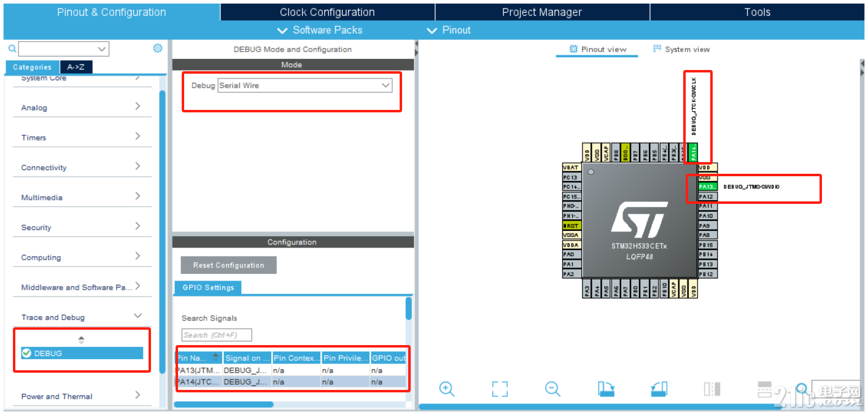Screen dimensions: 868x412
Task: Open the category search dropdown
Action: tap(102, 49)
